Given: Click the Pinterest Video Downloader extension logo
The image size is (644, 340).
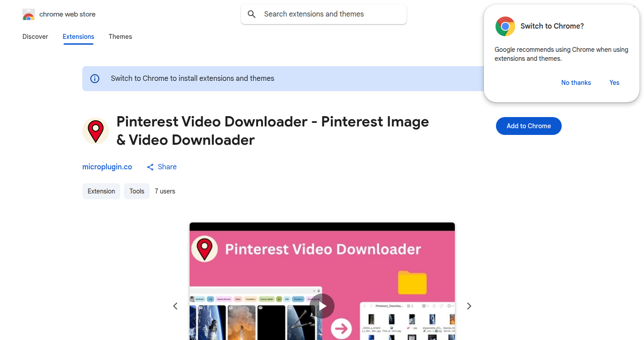Looking at the screenshot, I should (x=96, y=131).
